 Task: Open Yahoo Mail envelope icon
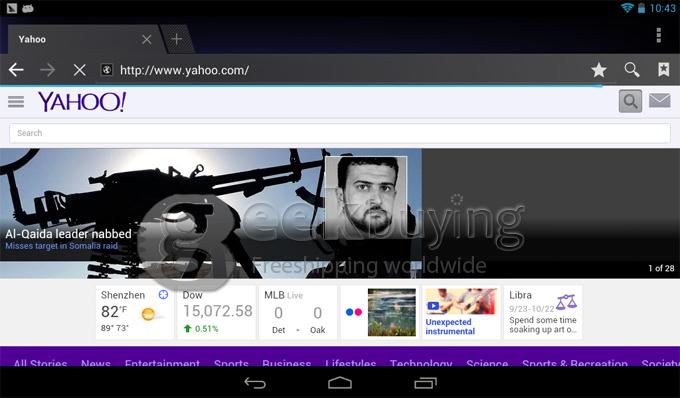[x=660, y=101]
